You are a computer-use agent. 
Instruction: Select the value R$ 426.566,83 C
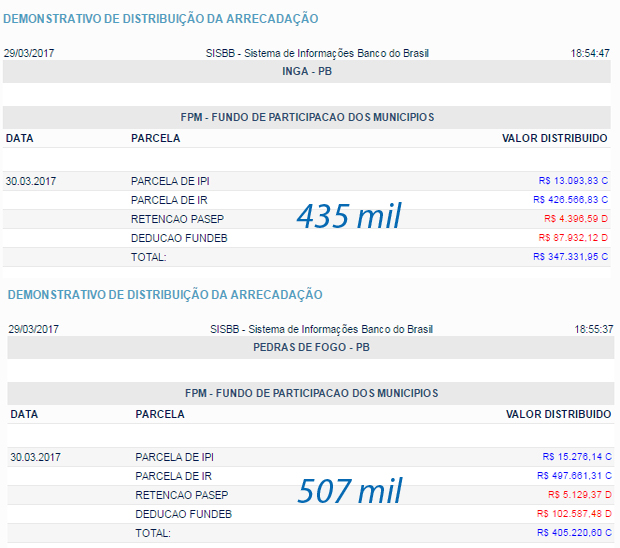click(x=570, y=200)
